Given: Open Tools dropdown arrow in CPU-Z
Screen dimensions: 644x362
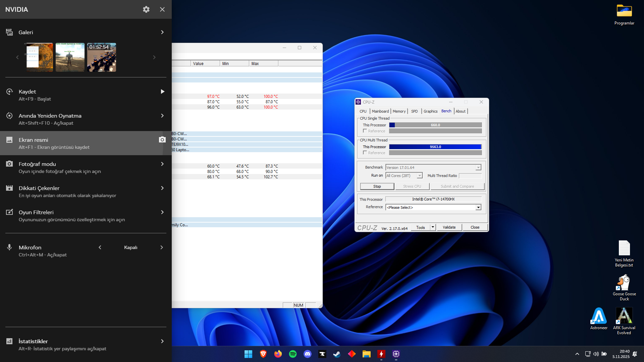Looking at the screenshot, I should pyautogui.click(x=433, y=227).
